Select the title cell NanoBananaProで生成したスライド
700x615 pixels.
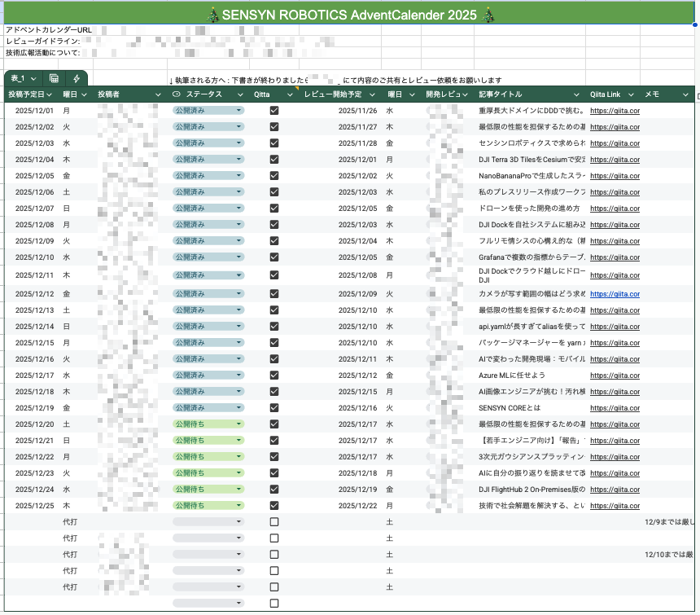532,175
